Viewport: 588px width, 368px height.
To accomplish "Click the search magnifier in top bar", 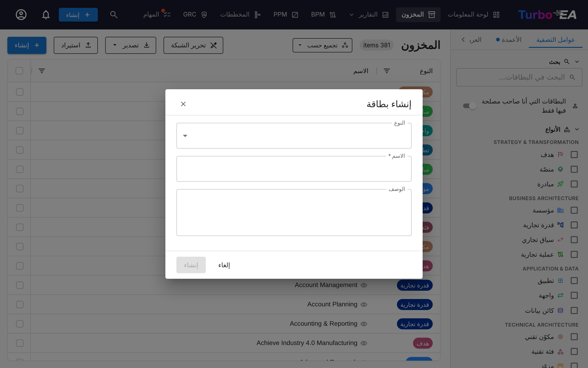I will pos(114,14).
